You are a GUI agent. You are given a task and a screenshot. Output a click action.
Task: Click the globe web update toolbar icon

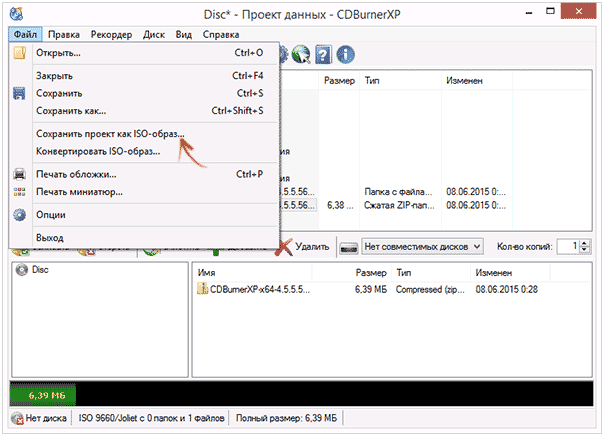[301, 54]
